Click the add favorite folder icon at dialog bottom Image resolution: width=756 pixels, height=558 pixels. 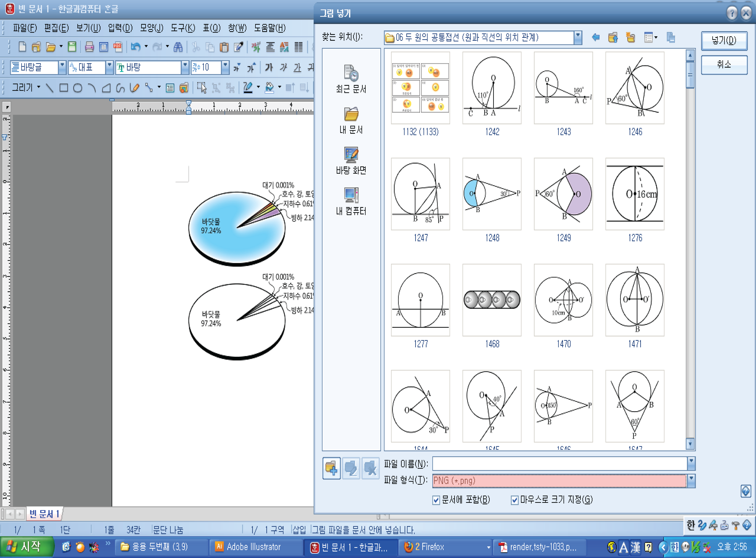(331, 468)
